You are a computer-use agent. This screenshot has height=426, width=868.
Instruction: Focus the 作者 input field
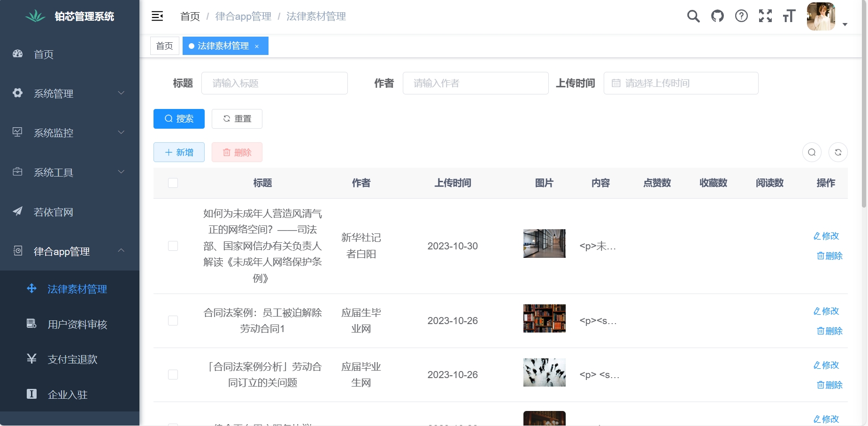click(x=476, y=83)
